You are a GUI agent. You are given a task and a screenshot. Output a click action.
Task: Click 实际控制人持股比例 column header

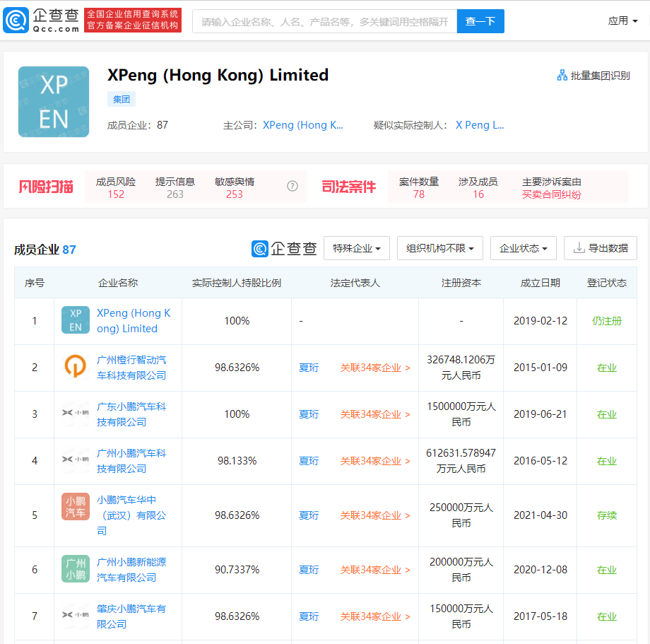tap(236, 283)
